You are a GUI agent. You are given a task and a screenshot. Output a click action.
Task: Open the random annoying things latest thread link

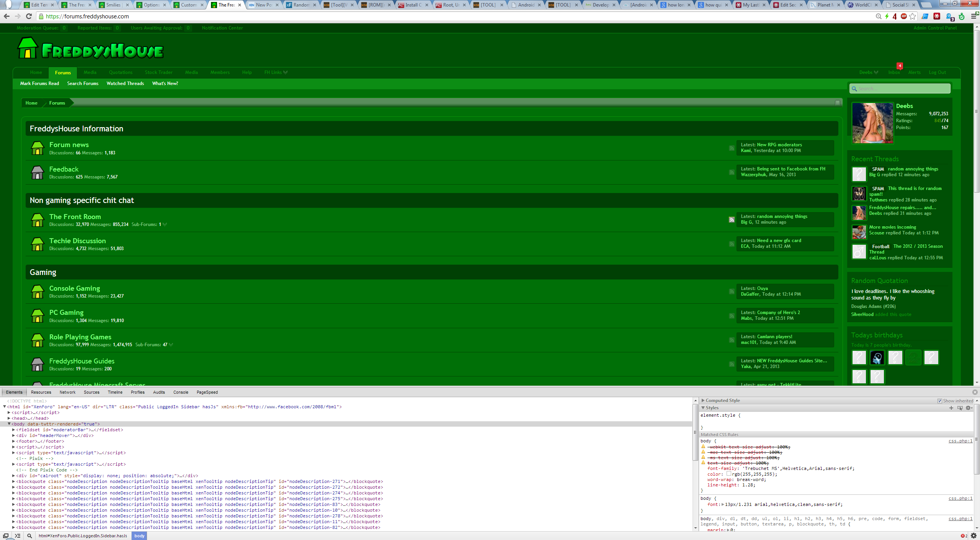pos(782,216)
